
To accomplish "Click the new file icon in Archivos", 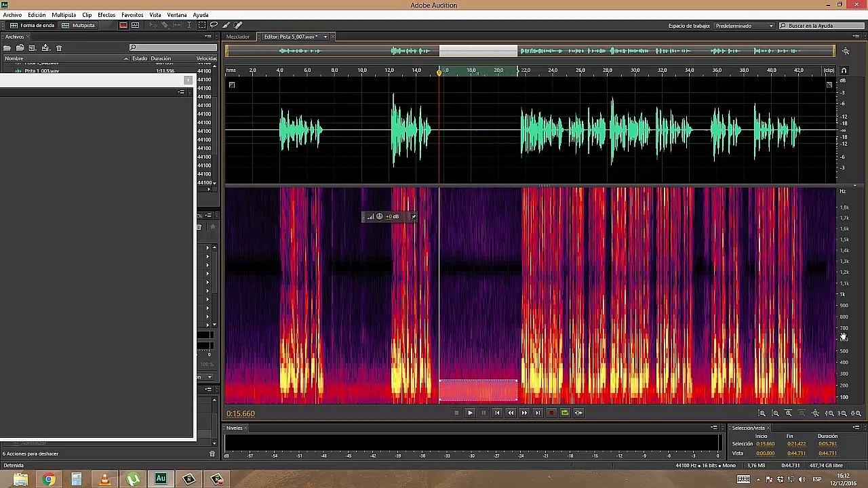I will click(32, 48).
